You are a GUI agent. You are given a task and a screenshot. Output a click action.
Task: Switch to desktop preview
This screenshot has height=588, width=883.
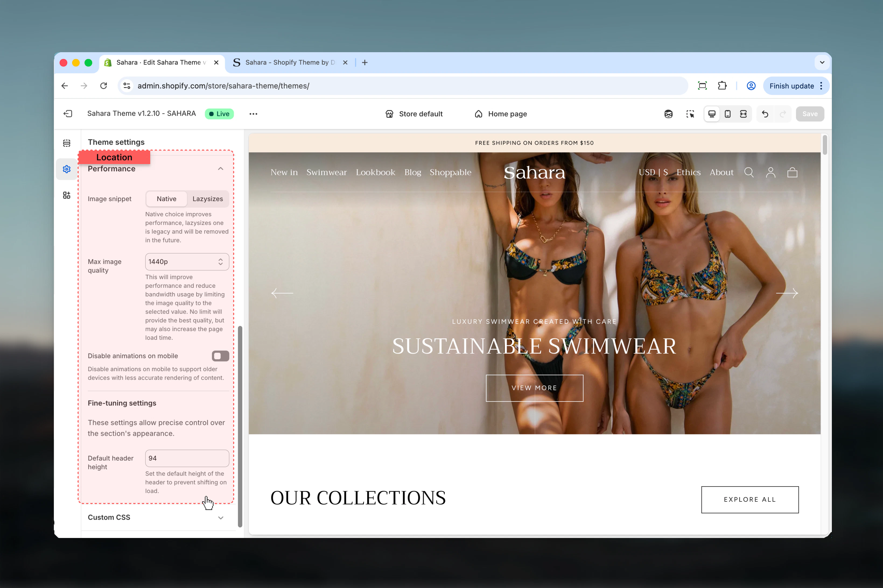712,114
